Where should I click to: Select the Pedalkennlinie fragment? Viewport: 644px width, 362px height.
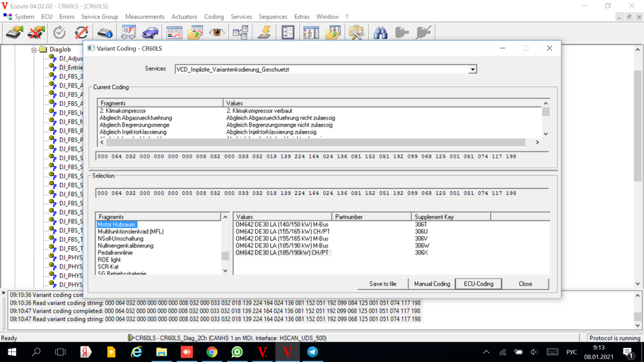[x=115, y=252]
